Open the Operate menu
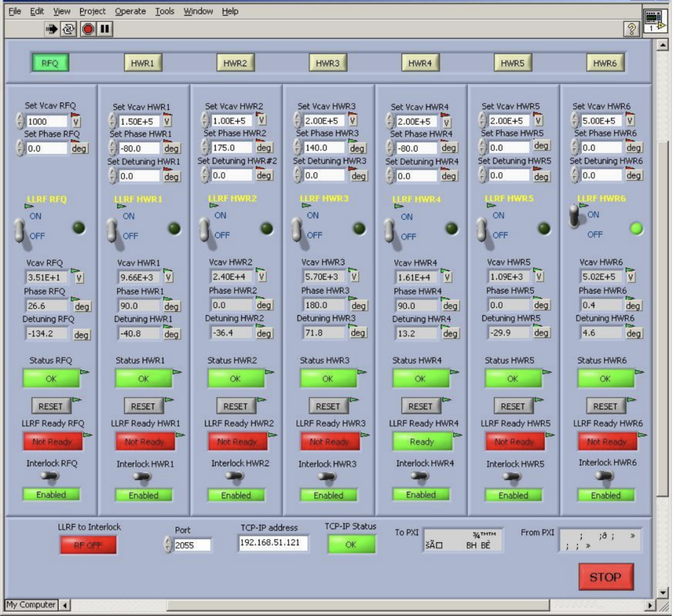The height and width of the screenshot is (616, 673). 130,11
